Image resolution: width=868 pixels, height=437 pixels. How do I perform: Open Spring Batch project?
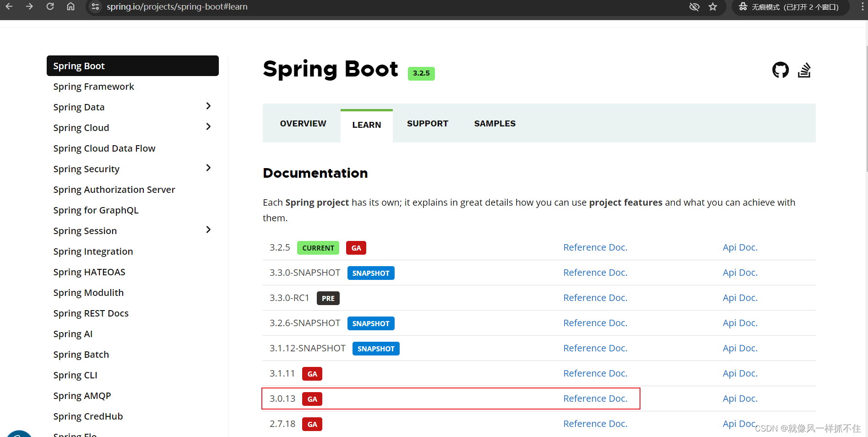pyautogui.click(x=81, y=355)
